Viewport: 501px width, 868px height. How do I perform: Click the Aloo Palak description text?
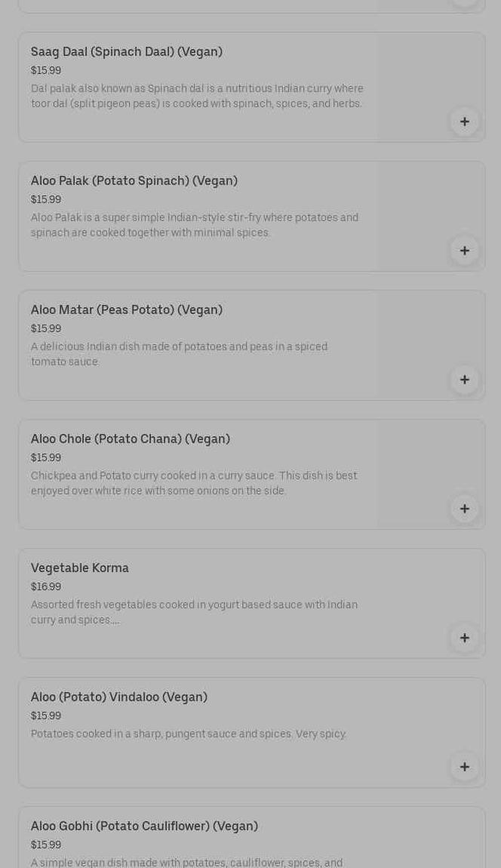pos(195,225)
